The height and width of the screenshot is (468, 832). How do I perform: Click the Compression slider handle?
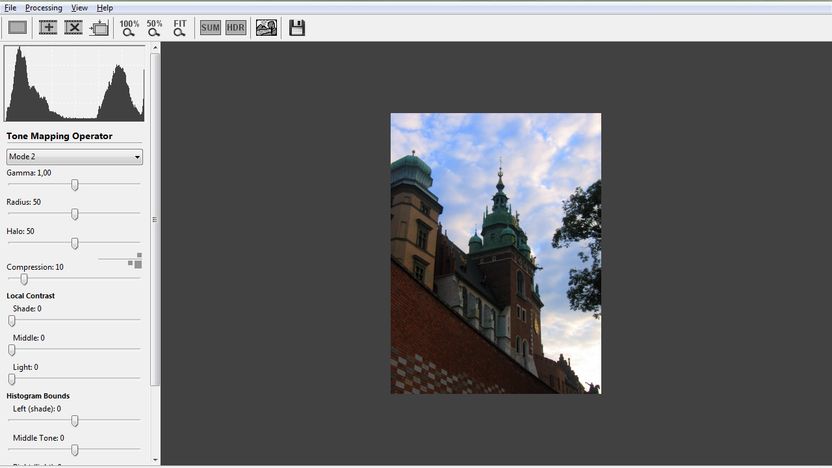click(24, 279)
